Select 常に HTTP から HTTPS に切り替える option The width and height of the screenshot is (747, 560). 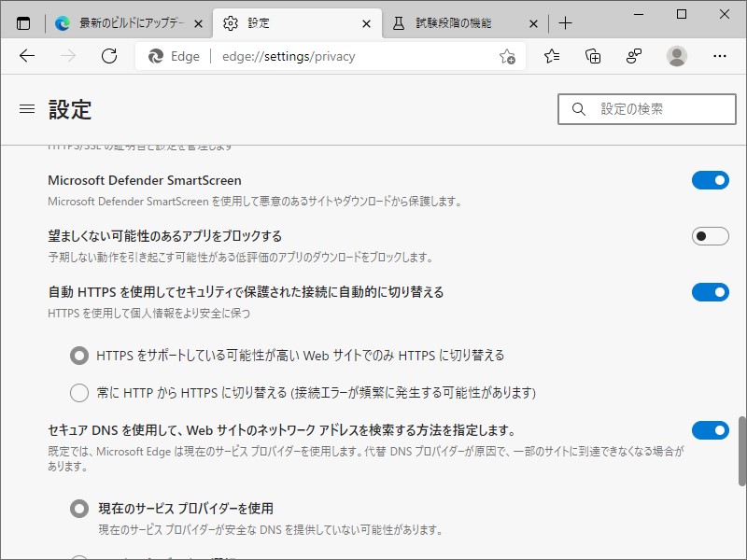point(80,393)
